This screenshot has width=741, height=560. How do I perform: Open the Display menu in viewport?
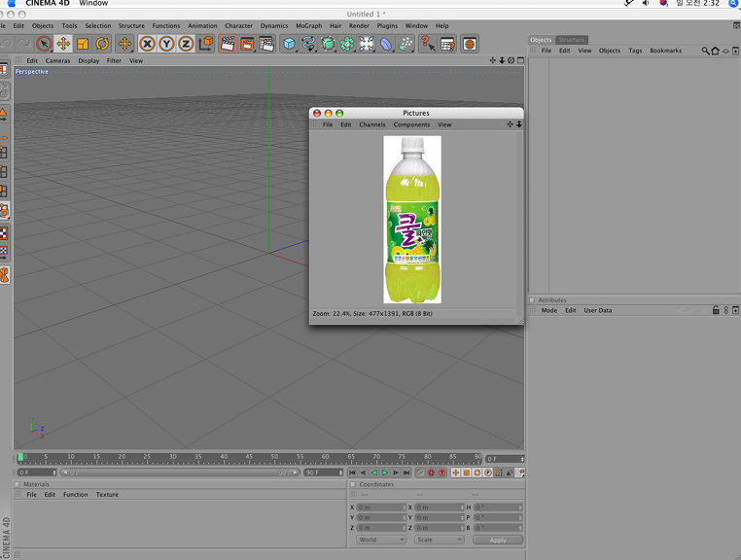[x=88, y=60]
